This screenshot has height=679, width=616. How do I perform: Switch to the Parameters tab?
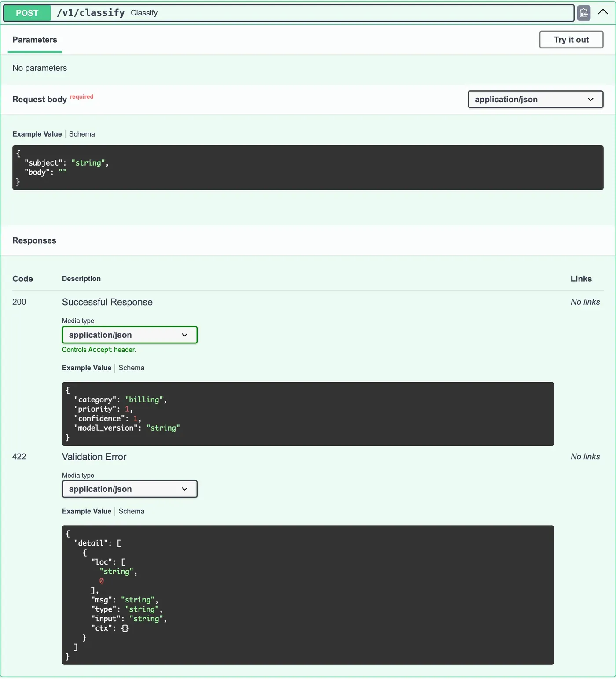[x=35, y=40]
